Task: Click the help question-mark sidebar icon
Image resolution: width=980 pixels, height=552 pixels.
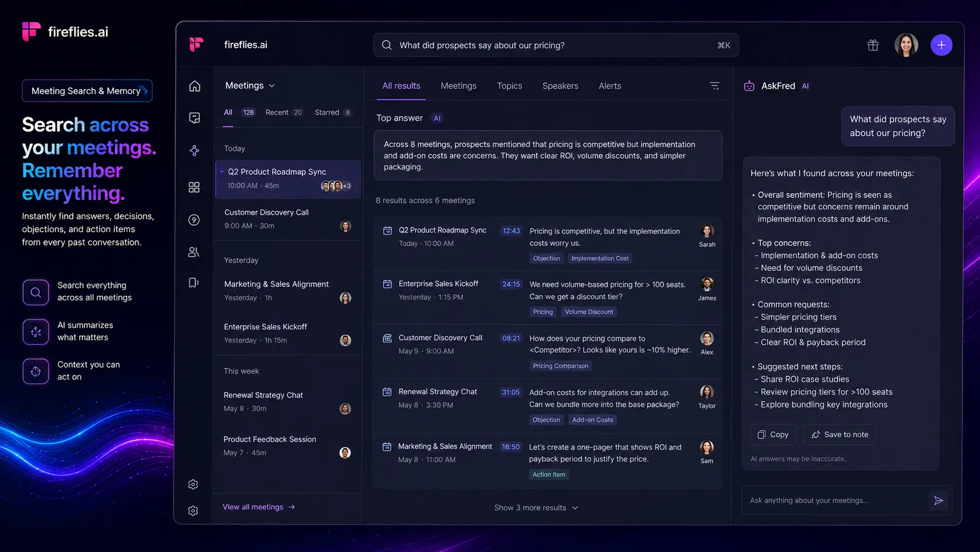Action: [x=194, y=220]
